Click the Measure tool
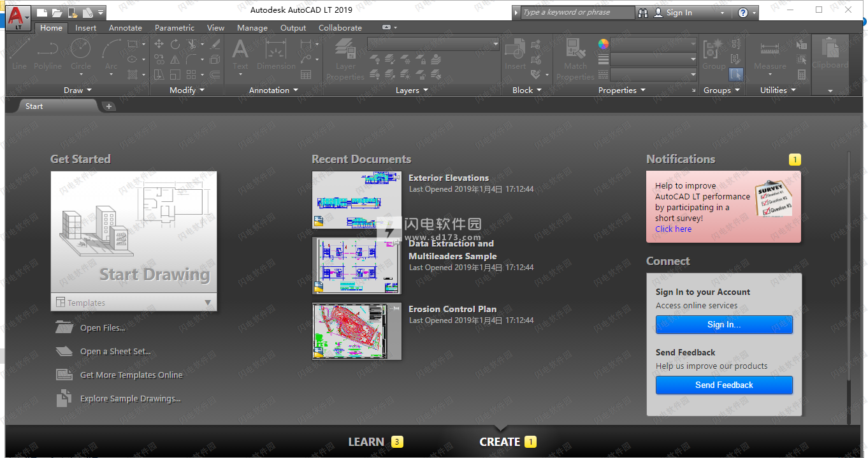 [x=770, y=55]
